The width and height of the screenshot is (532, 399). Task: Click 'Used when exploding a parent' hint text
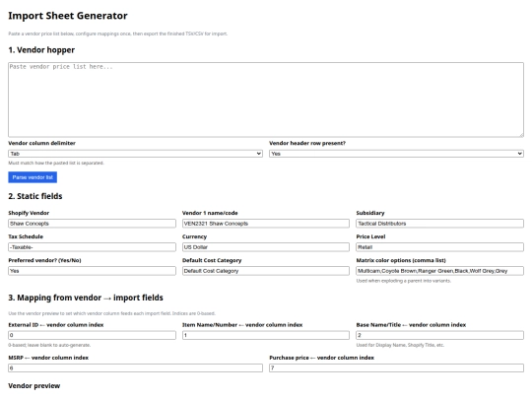[x=403, y=281]
